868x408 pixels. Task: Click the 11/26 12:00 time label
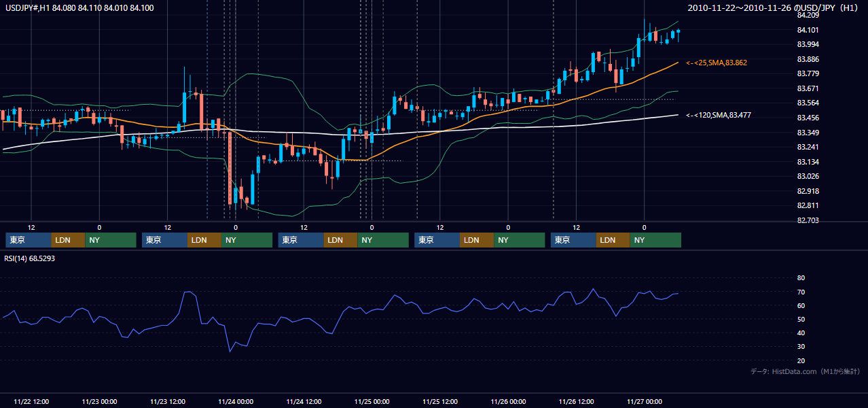576,401
